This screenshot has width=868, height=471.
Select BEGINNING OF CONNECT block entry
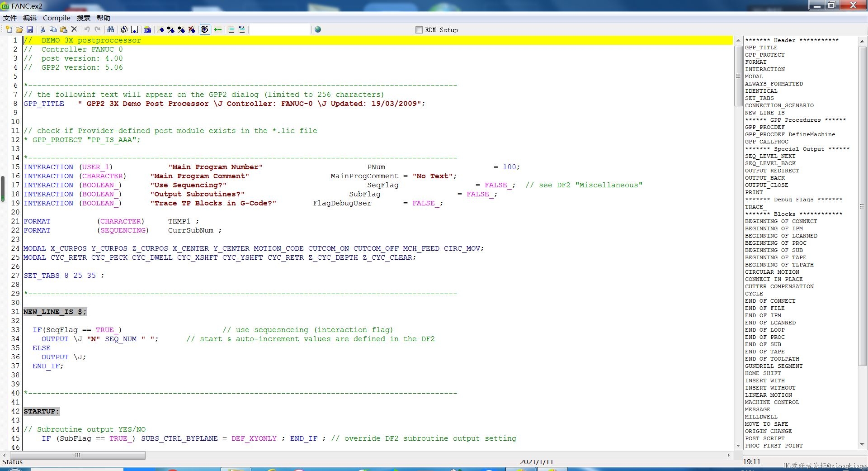781,221
